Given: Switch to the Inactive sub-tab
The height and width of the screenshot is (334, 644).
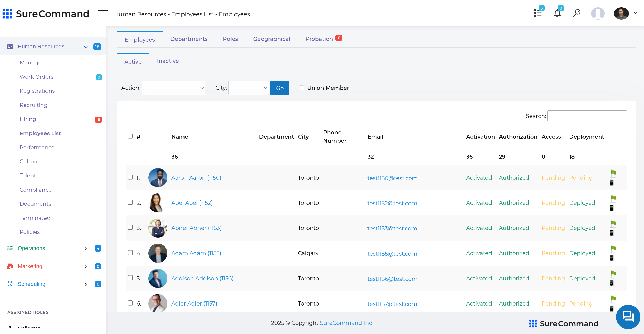Looking at the screenshot, I should click(x=168, y=61).
